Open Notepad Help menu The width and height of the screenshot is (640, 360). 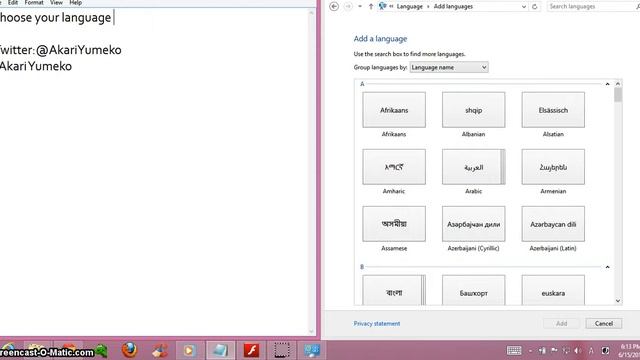pos(76,3)
